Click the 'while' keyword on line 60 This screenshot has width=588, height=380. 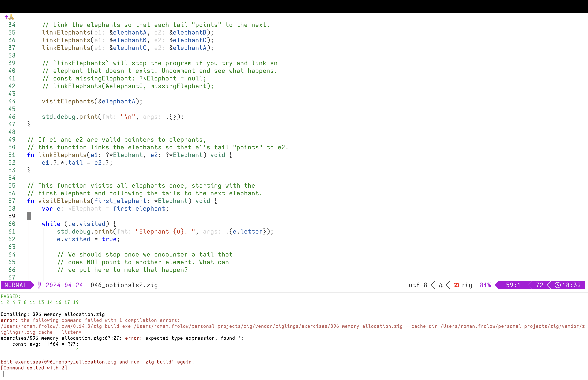(x=51, y=224)
